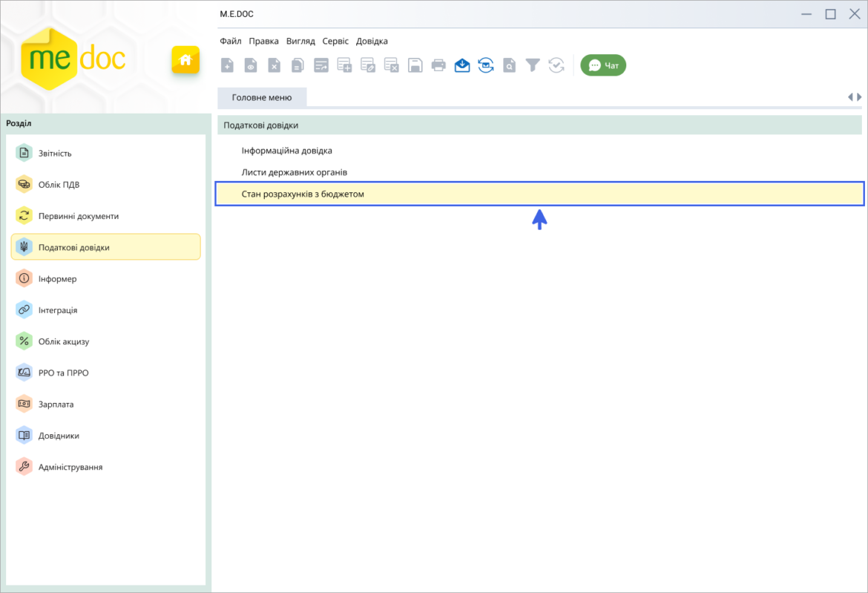Click the print icon in toolbar
The height and width of the screenshot is (593, 868).
[x=438, y=65]
